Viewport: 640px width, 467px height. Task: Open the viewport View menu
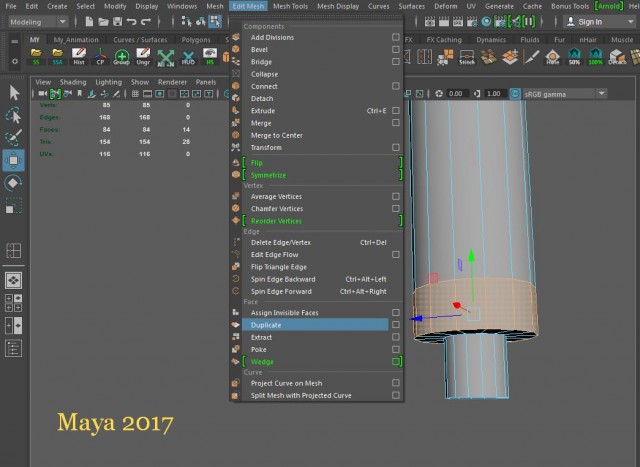click(43, 82)
